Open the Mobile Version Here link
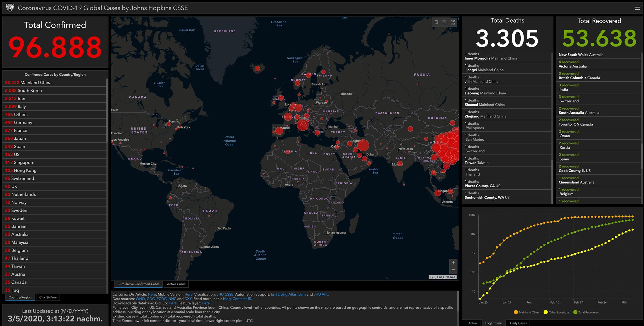Image resolution: width=644 pixels, height=326 pixels. pyautogui.click(x=188, y=295)
